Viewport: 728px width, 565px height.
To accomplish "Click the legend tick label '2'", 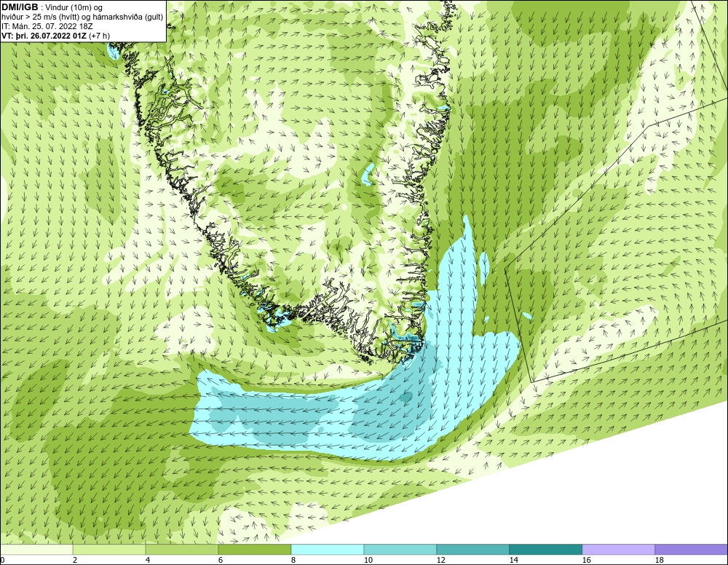I will point(75,561).
